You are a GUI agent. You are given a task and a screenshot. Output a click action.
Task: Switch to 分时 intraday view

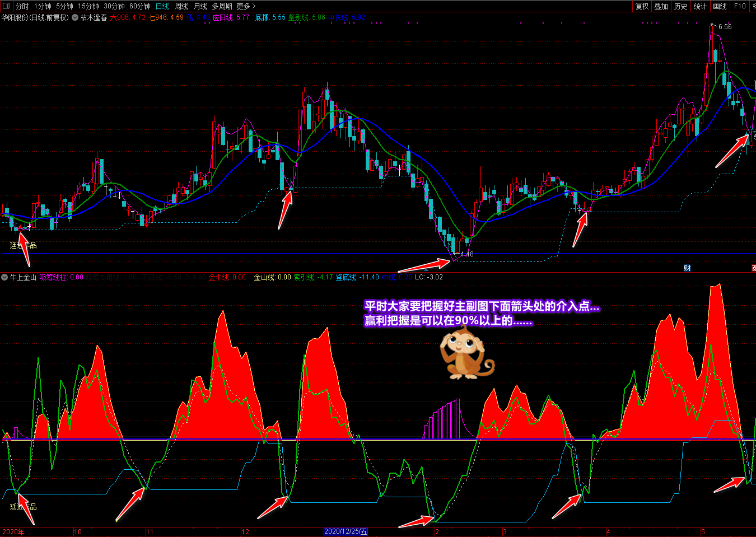[22, 6]
